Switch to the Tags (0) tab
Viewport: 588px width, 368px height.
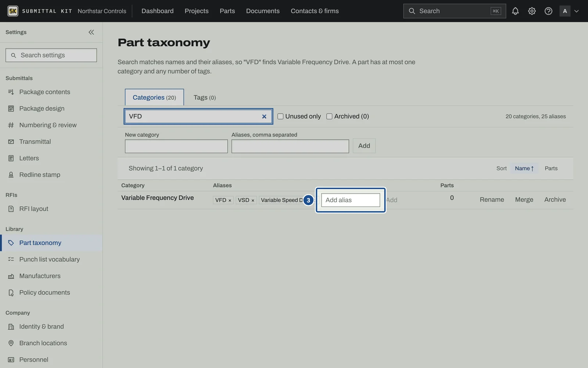205,98
